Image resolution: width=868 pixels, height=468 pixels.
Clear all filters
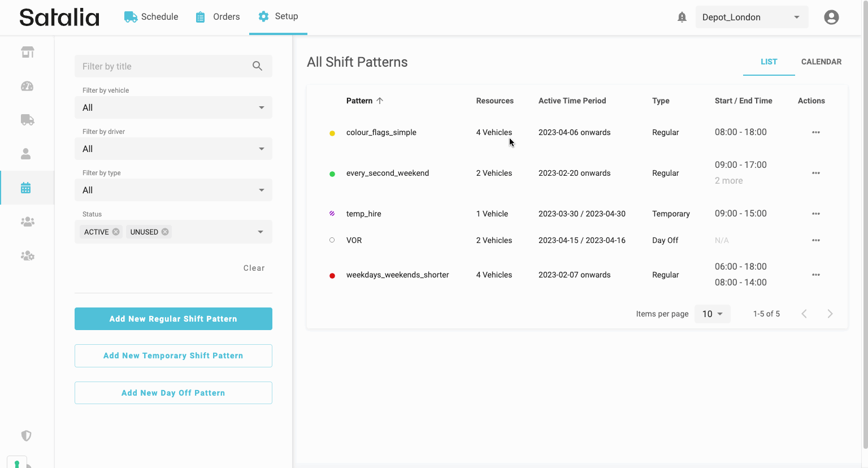(254, 268)
